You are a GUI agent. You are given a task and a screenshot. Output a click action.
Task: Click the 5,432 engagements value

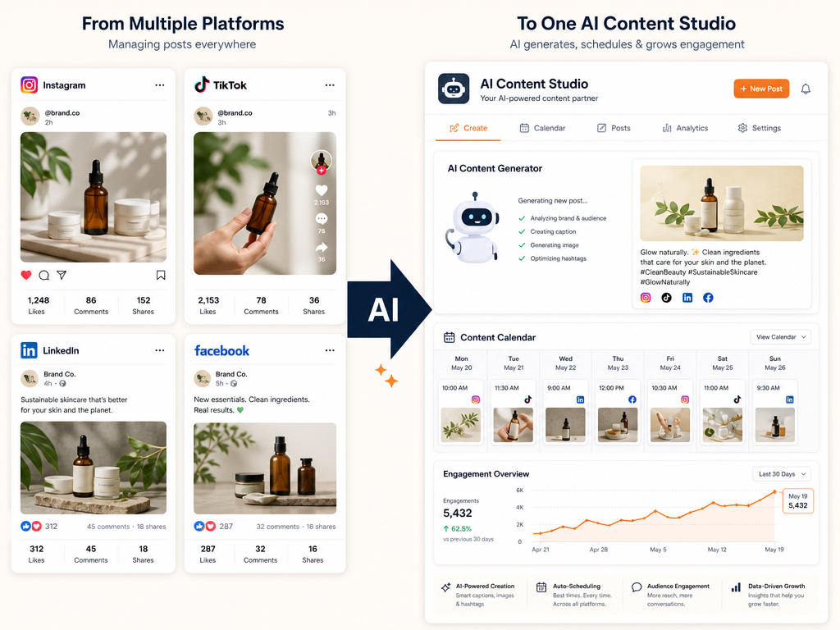458,514
